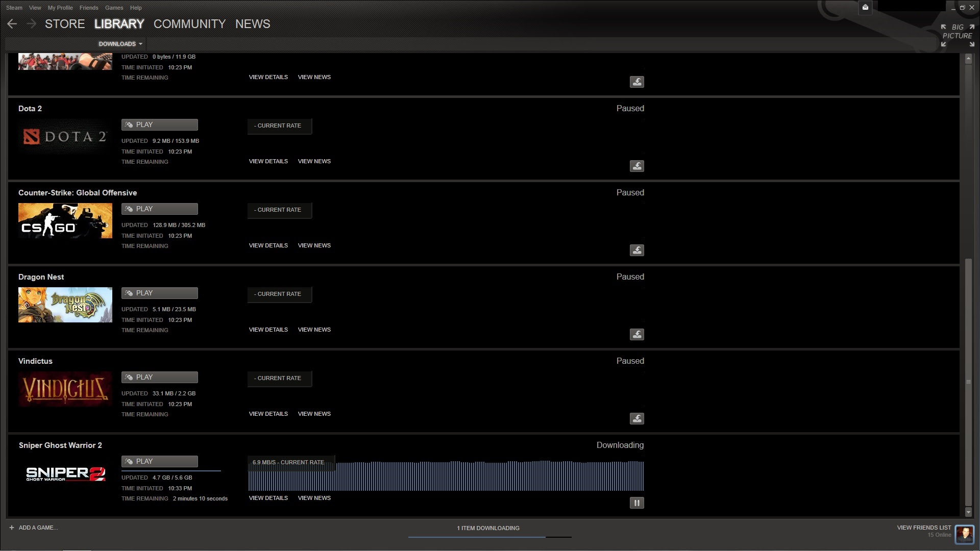Screen dimensions: 980x551
Task: Click the Sniper 2 banner thumbnail
Action: 65,473
